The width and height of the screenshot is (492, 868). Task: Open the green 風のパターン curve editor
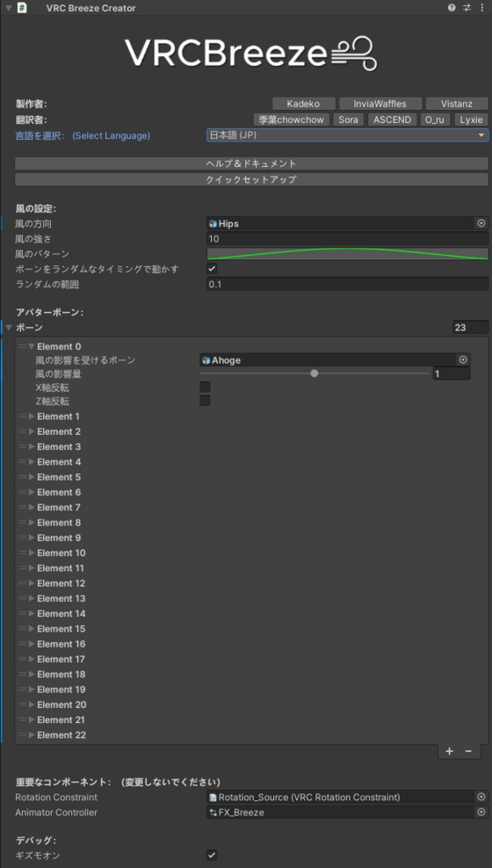pos(348,253)
